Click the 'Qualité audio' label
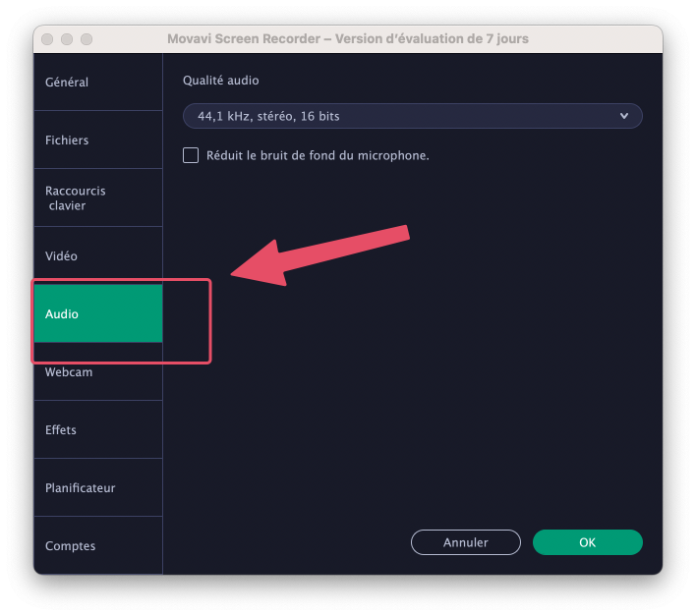696x616 pixels. click(x=221, y=81)
